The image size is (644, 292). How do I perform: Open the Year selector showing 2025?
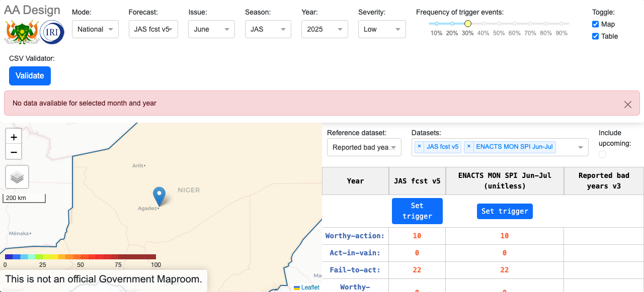pos(325,29)
